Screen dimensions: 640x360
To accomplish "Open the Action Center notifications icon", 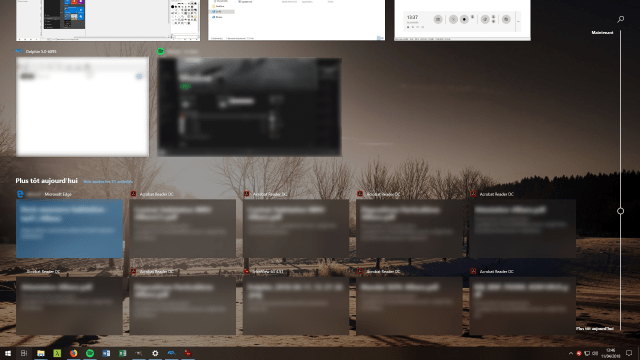I will click(629, 353).
